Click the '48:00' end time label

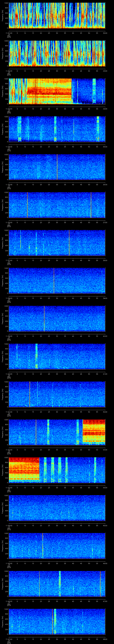[105, 639]
